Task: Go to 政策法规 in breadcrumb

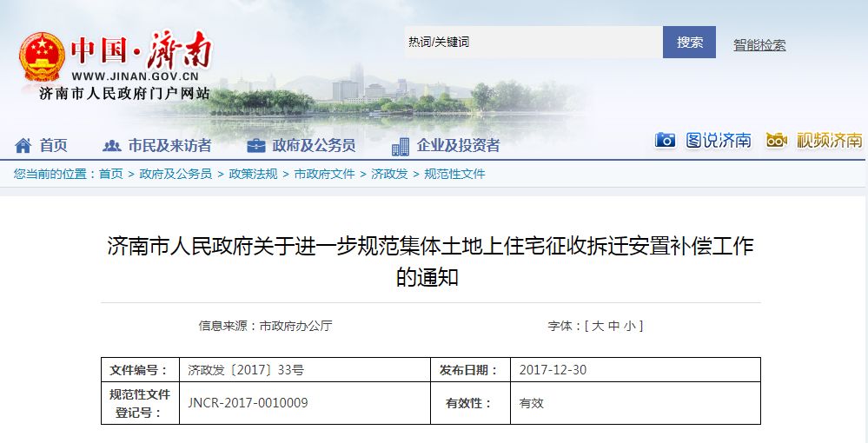Action: [x=253, y=174]
